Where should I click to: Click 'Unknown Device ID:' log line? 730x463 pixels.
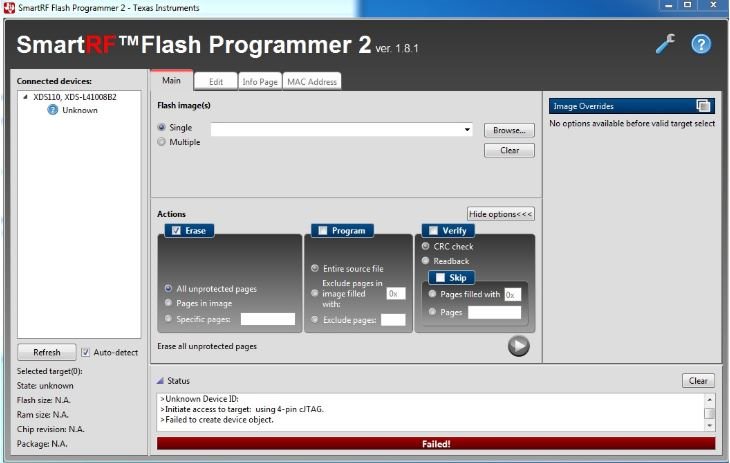[199, 399]
